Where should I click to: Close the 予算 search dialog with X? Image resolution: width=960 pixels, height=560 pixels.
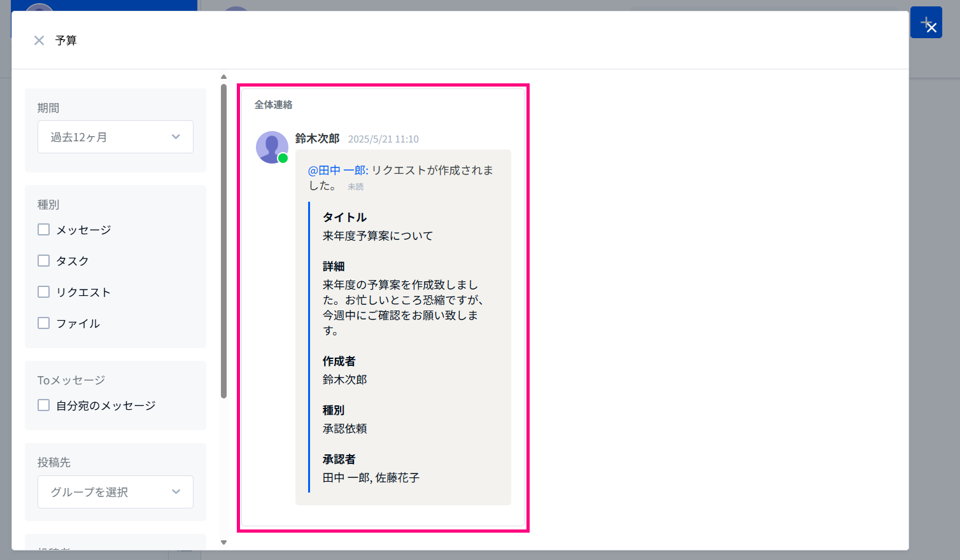pos(39,41)
